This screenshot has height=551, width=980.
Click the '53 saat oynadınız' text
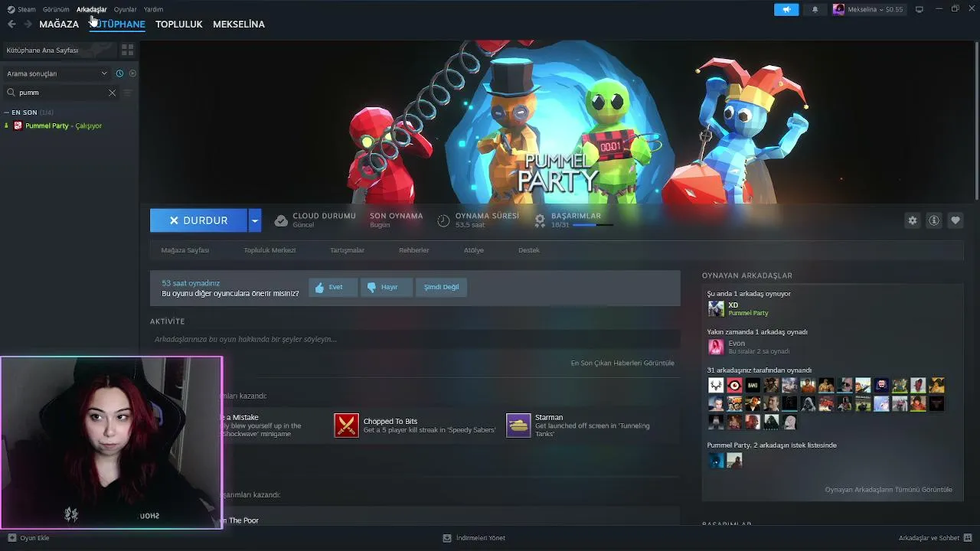(191, 283)
